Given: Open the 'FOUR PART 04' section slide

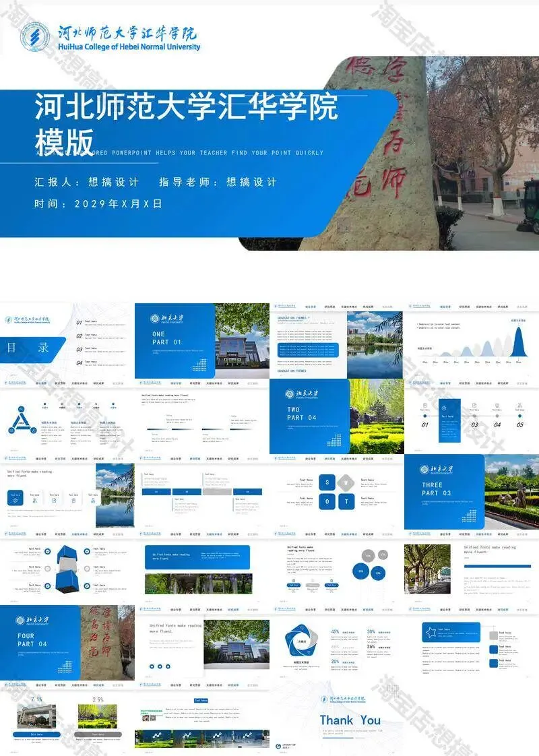Looking at the screenshot, I should coord(67,643).
